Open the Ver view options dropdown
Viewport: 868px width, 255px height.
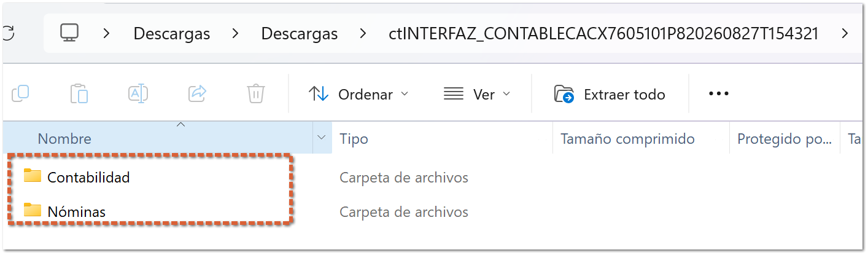(476, 95)
